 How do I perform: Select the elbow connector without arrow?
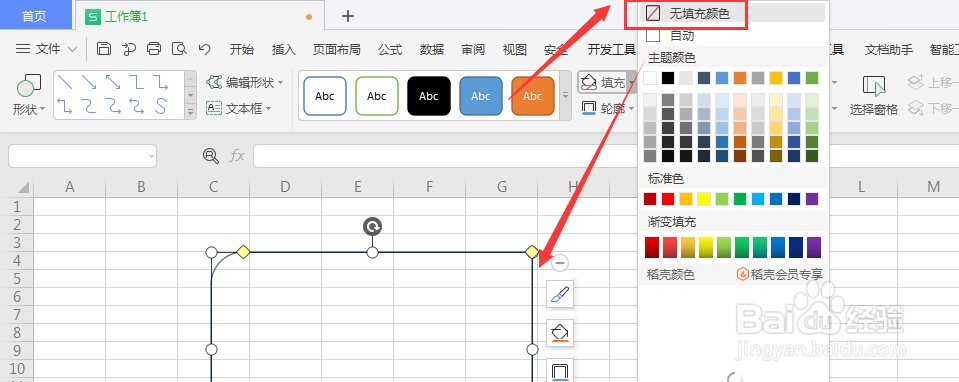[x=137, y=82]
